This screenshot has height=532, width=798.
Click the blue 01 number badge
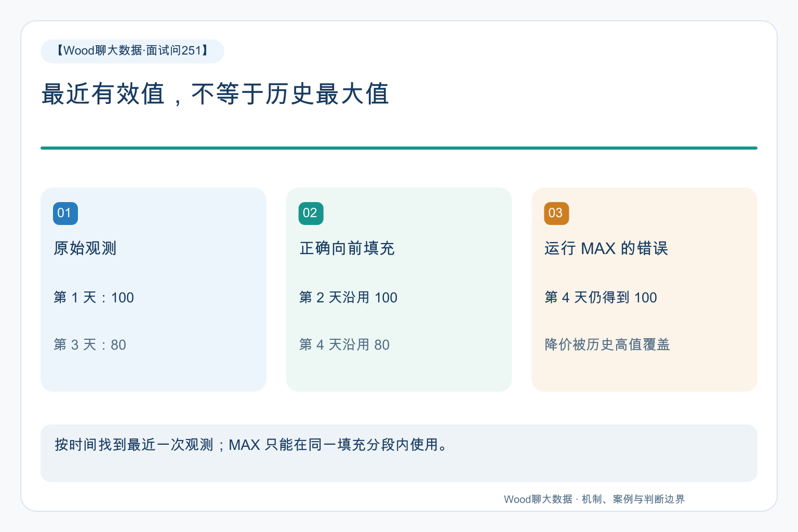point(65,214)
